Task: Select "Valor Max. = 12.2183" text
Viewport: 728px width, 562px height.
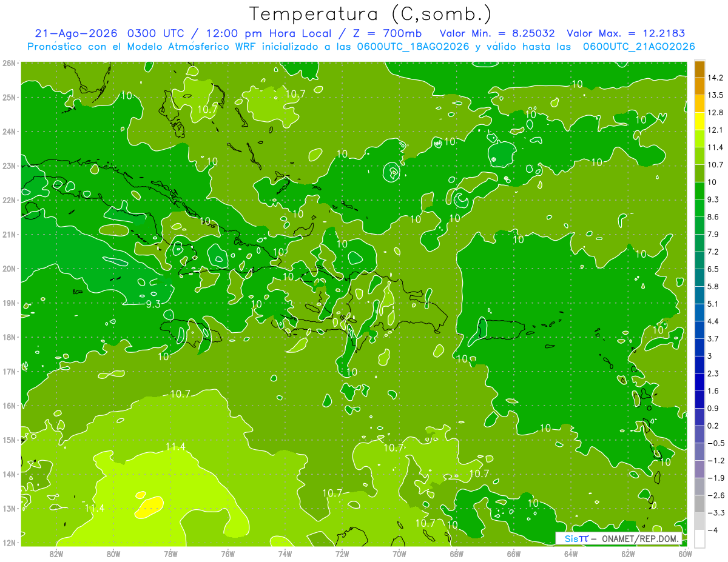Action: [626, 33]
